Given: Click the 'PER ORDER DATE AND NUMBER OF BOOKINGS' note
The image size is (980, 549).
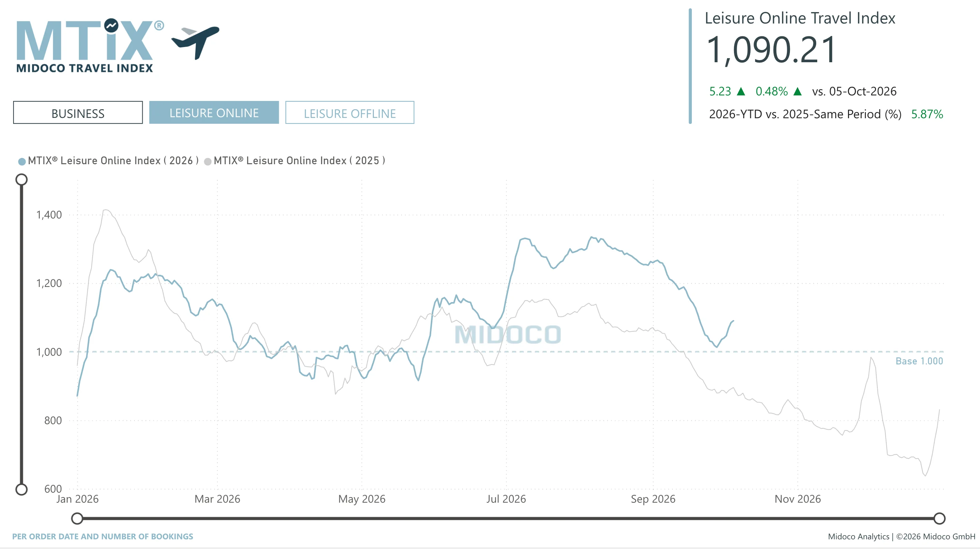Looking at the screenshot, I should (103, 537).
